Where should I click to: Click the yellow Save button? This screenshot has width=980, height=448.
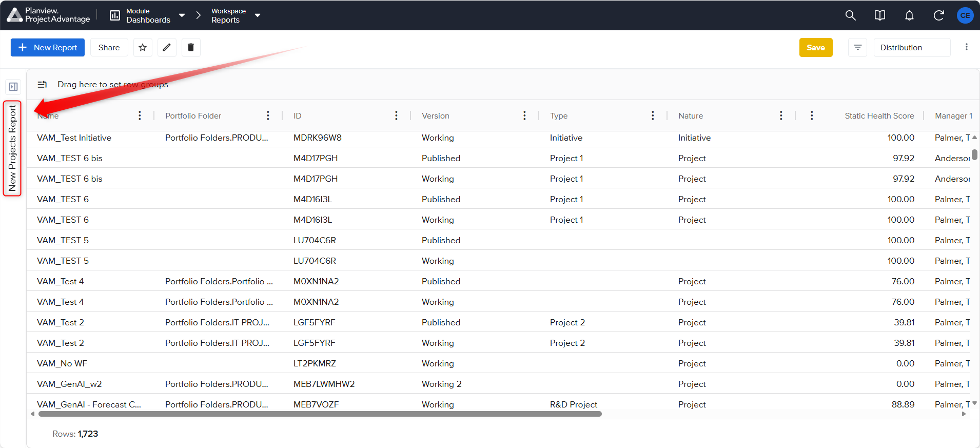pos(816,47)
